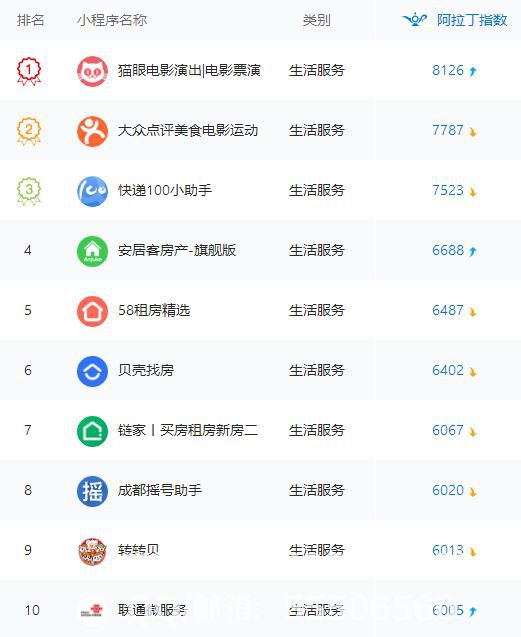Click the Maoyan cat face icon
521x637 pixels.
click(x=92, y=72)
